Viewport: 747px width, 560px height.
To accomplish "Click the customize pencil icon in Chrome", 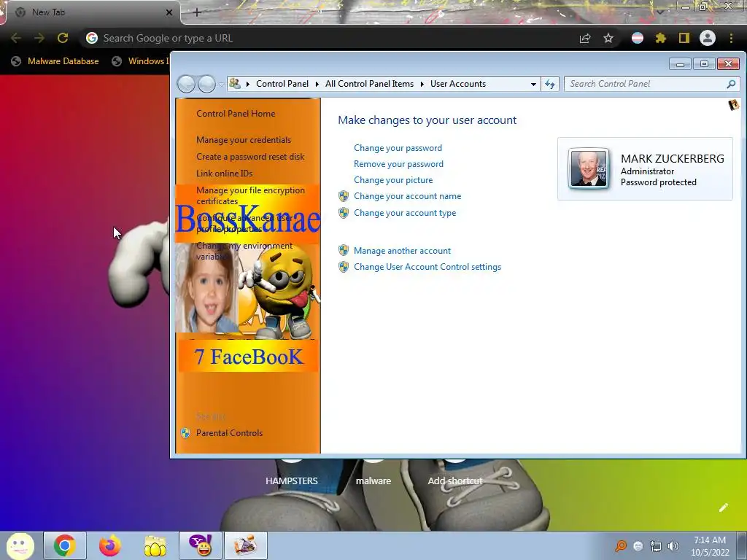I will tap(723, 507).
